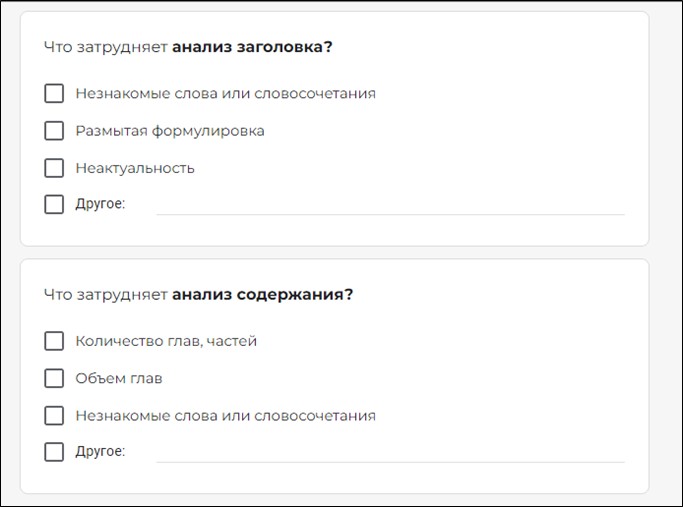Tick 'Другое' box in анализ содержания question
Image resolution: width=683 pixels, height=507 pixels.
tap(54, 452)
